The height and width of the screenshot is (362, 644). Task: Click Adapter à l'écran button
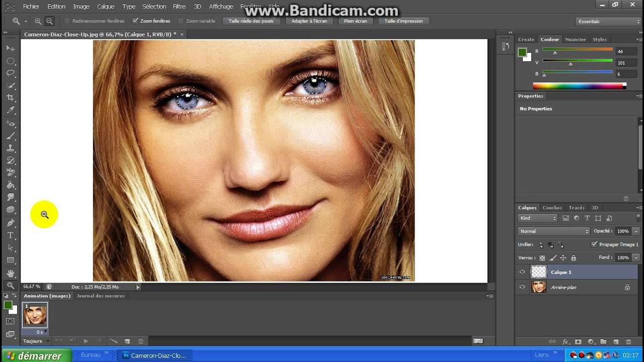(x=309, y=21)
